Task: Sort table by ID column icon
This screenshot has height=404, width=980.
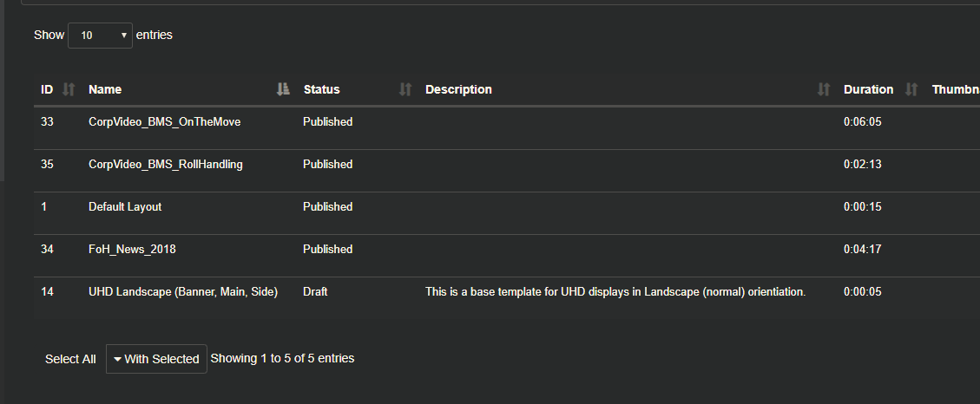Action: point(69,89)
